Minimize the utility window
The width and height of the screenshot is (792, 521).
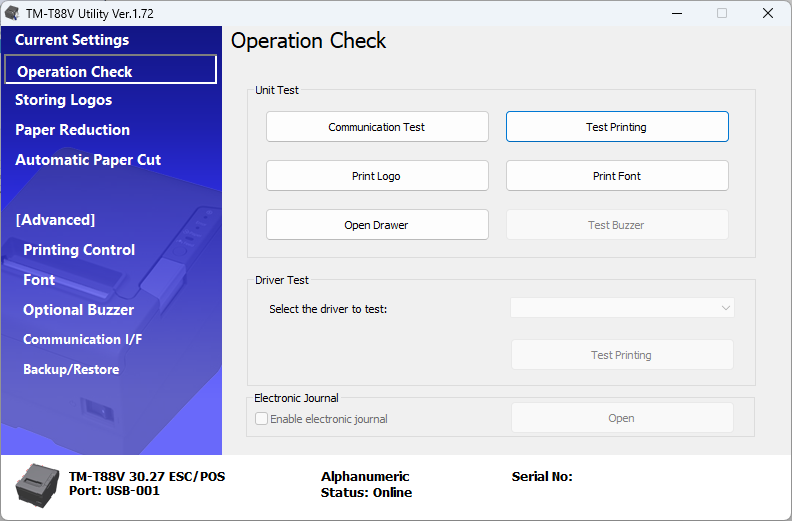(677, 13)
